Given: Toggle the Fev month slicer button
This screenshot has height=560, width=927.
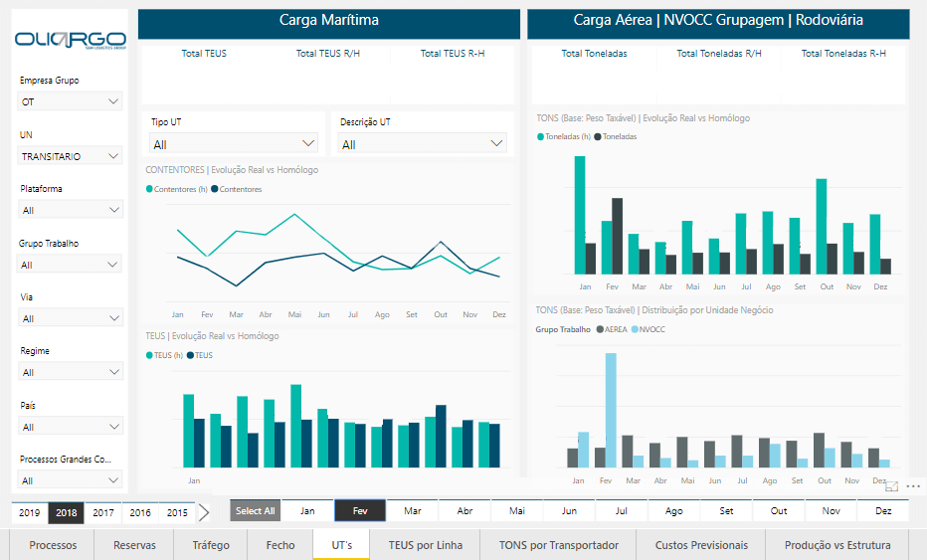Looking at the screenshot, I should coord(360,510).
